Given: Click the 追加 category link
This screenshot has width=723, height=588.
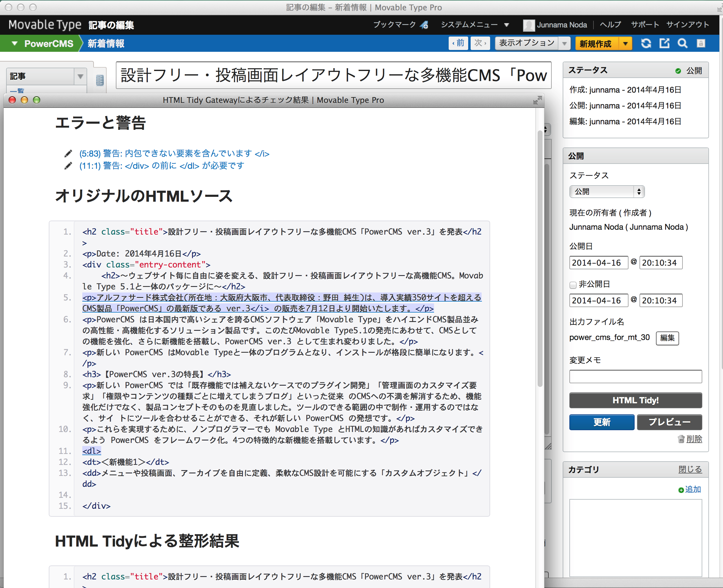Looking at the screenshot, I should (x=693, y=490).
